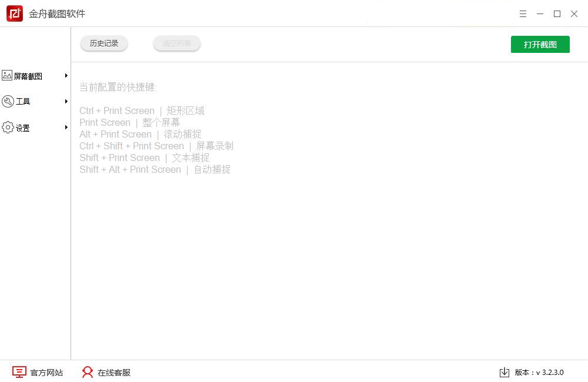
Task: Expand the 工具 submenu arrow
Action: click(66, 101)
